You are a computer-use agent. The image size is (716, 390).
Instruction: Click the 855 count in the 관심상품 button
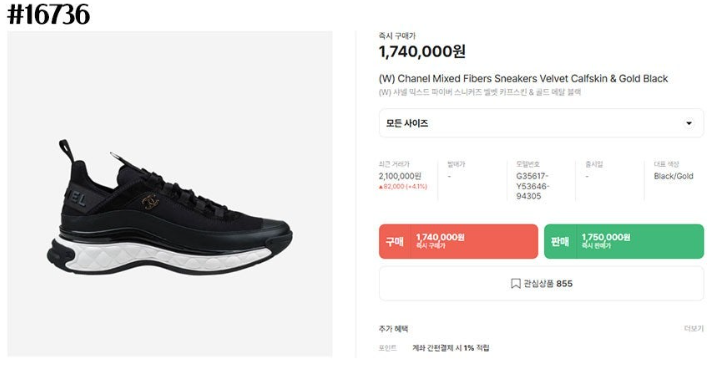pos(564,284)
